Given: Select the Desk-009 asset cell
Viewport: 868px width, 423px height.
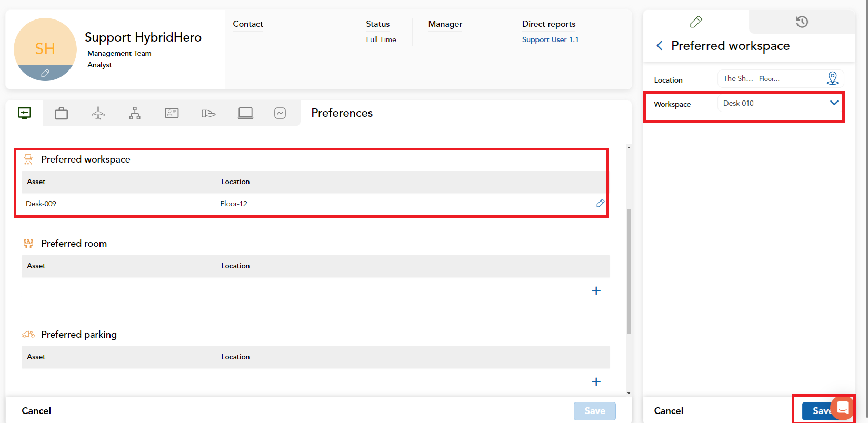Looking at the screenshot, I should coord(41,204).
